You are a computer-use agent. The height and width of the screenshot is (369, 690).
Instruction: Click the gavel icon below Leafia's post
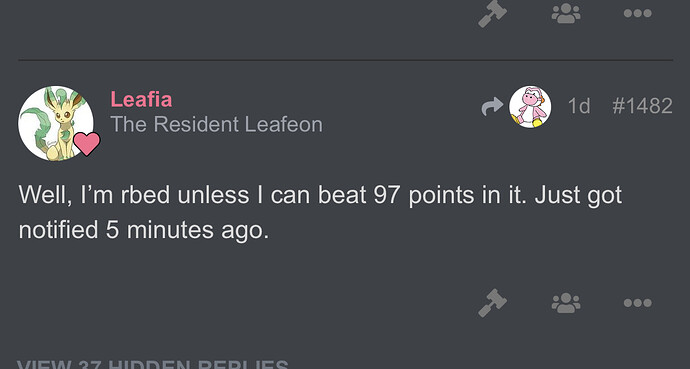pos(492,303)
